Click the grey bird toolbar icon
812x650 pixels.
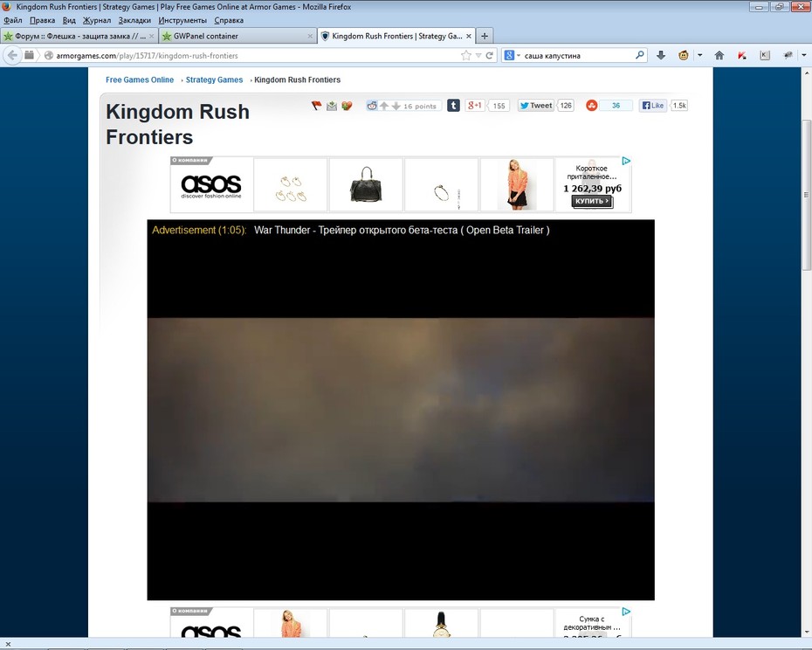(x=788, y=55)
